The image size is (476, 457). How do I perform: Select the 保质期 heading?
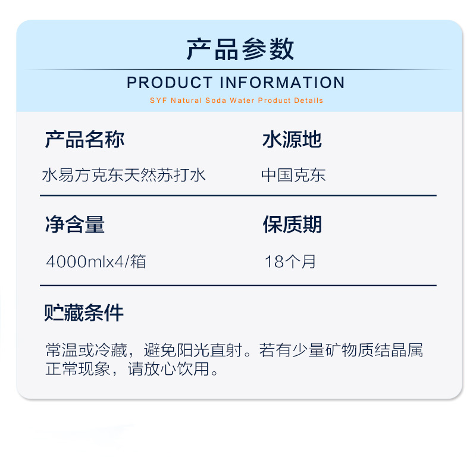292,224
